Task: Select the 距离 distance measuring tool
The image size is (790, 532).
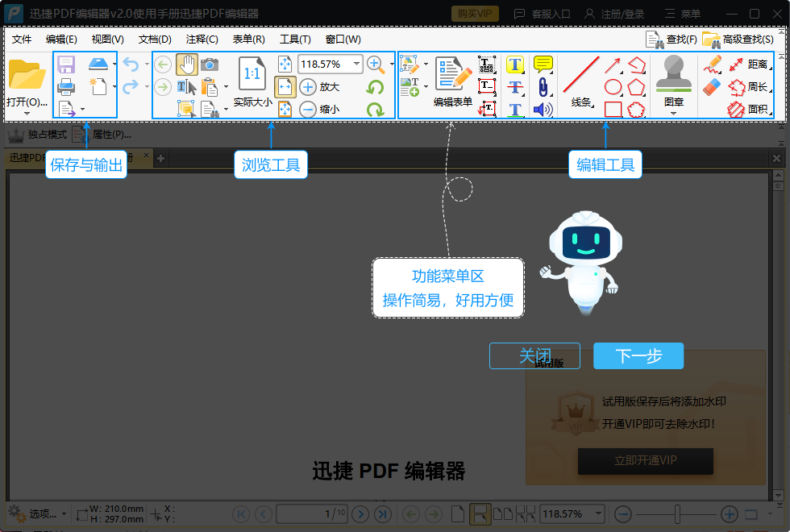Action: [749, 64]
